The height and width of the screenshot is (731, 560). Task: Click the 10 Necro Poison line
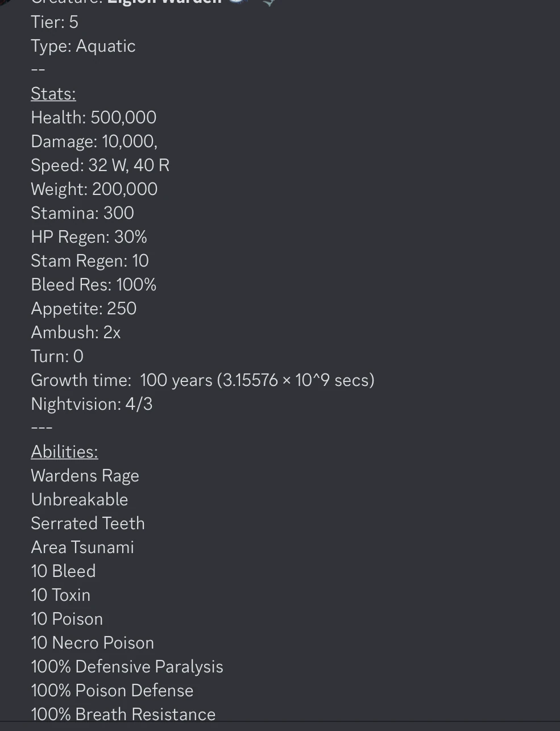pos(93,643)
